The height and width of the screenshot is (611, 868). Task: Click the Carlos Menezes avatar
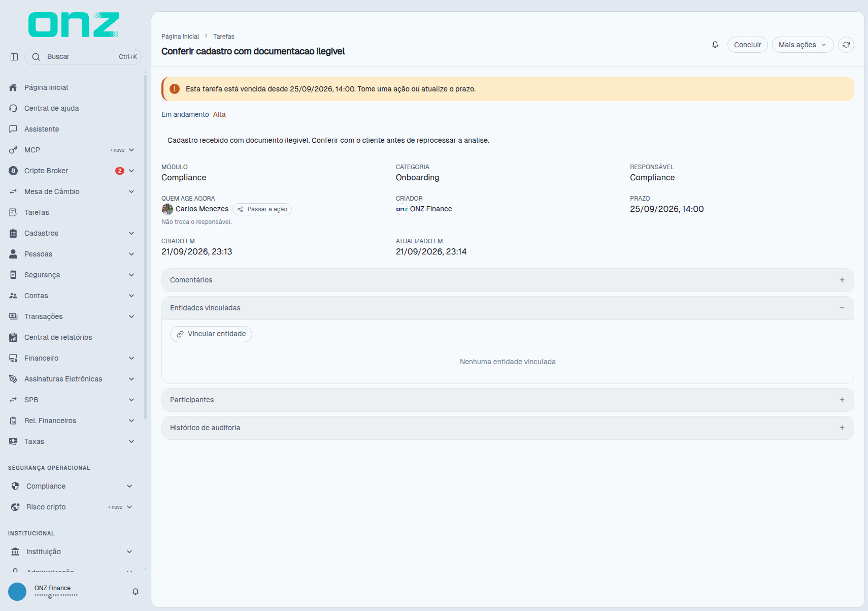point(168,209)
